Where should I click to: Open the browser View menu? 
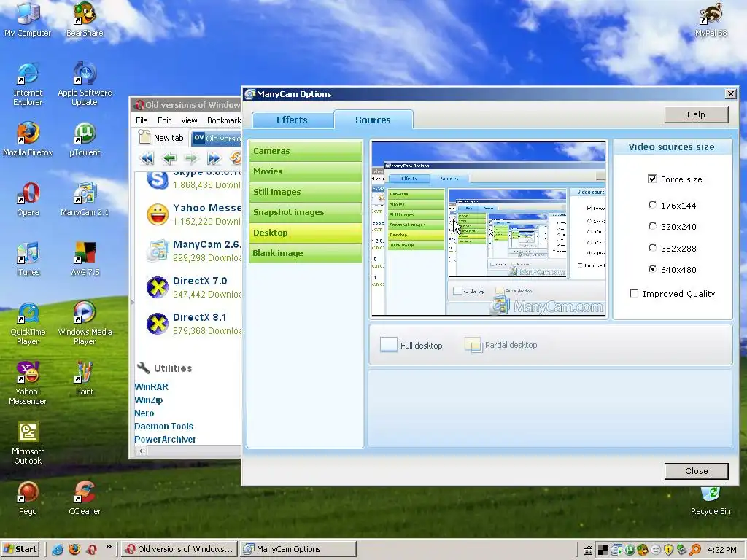189,120
